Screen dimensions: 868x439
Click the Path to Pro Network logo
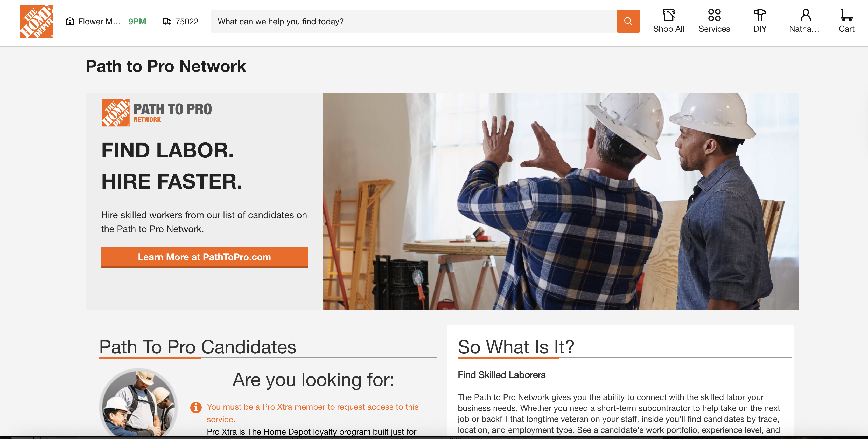(157, 113)
